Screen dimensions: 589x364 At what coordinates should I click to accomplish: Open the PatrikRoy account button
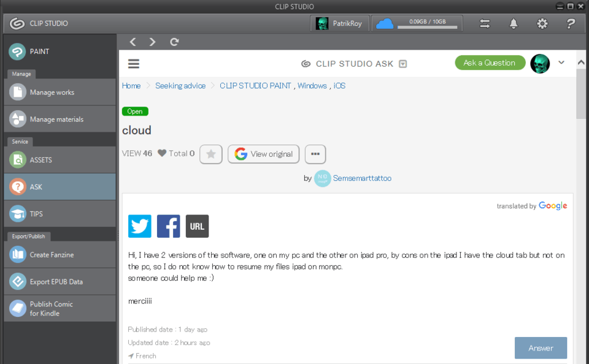(340, 24)
